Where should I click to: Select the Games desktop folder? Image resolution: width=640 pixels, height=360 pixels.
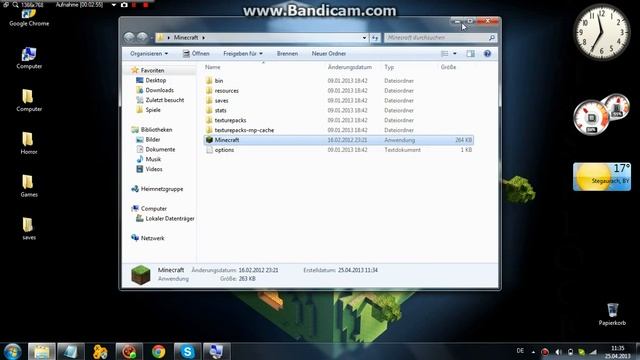[x=29, y=186]
